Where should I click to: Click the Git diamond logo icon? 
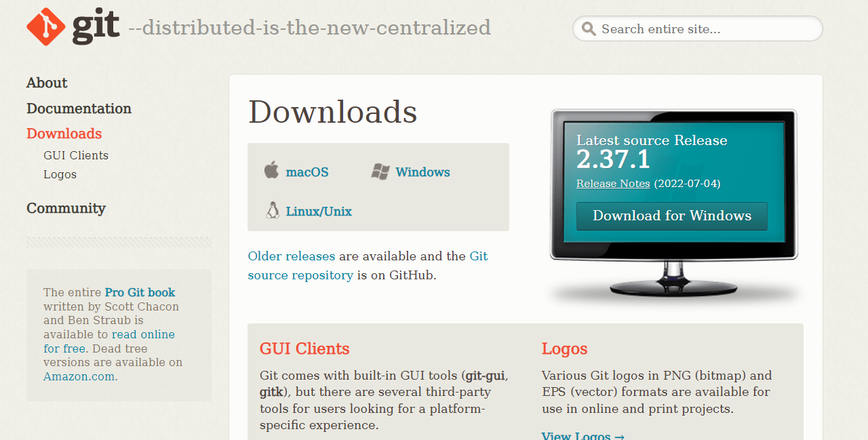tap(45, 26)
